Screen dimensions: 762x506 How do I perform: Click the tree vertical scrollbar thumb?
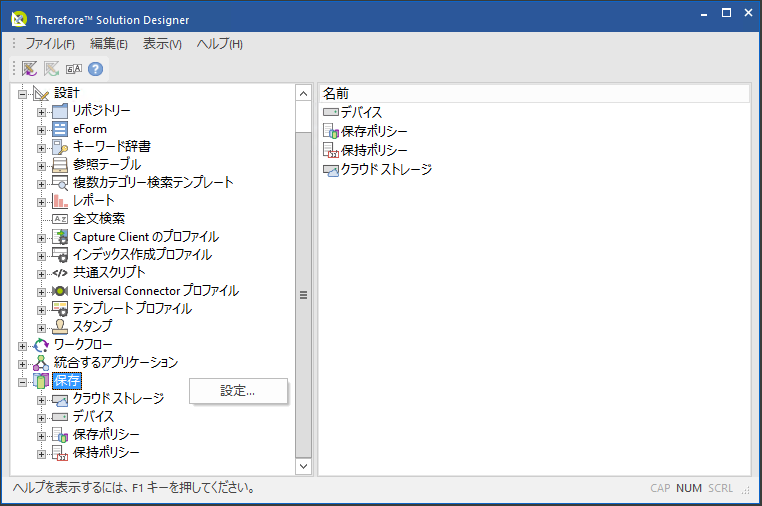pyautogui.click(x=303, y=295)
